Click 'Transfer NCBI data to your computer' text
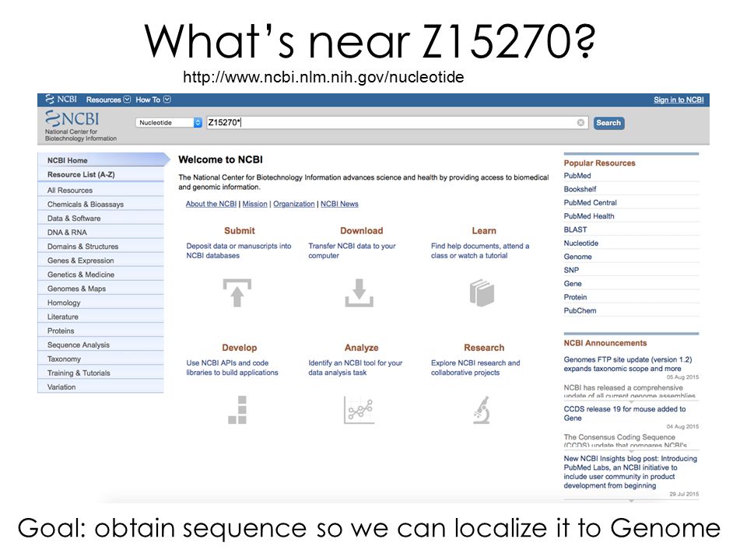The width and height of the screenshot is (747, 560). click(352, 250)
